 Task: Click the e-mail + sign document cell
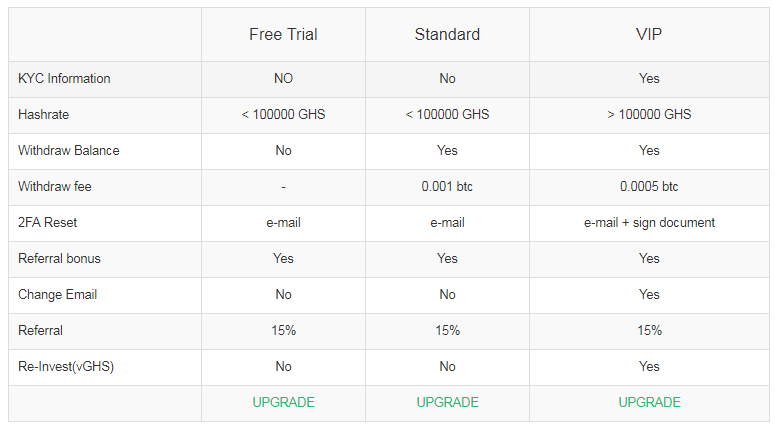(649, 223)
